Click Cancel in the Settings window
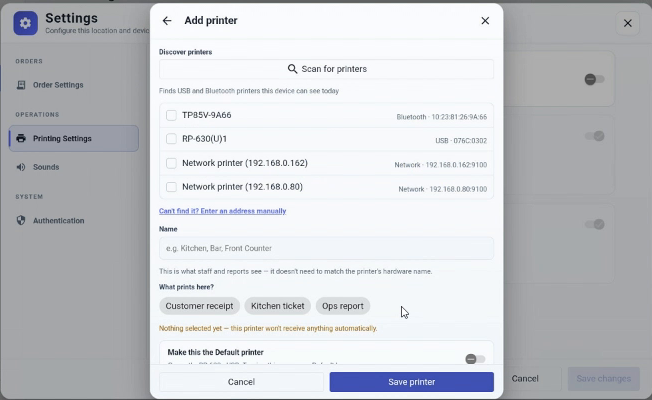The width and height of the screenshot is (652, 400). point(525,378)
